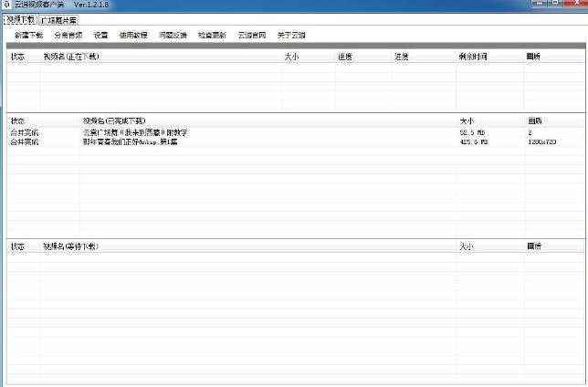Sort downloading list by 速度 column
The height and width of the screenshot is (387, 588).
(345, 57)
